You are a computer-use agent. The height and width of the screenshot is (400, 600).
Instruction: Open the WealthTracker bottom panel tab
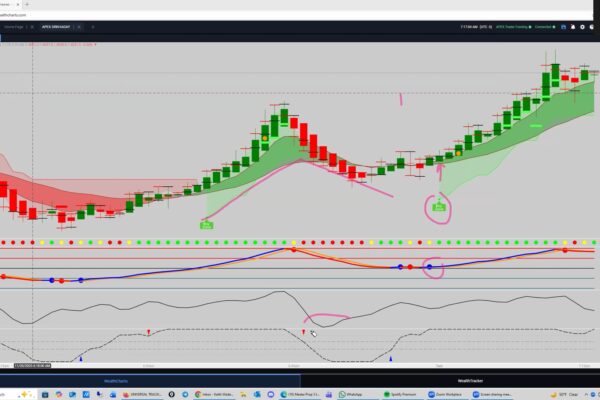pyautogui.click(x=471, y=380)
